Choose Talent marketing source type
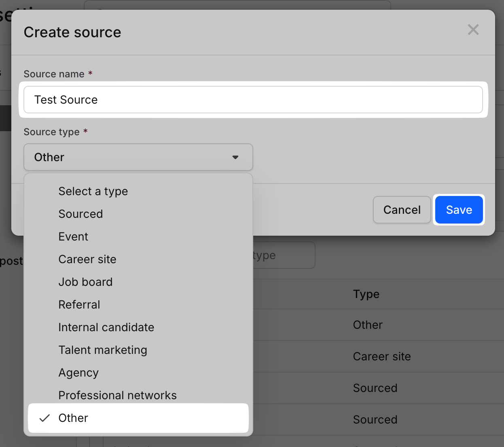The height and width of the screenshot is (447, 504). pyautogui.click(x=103, y=350)
